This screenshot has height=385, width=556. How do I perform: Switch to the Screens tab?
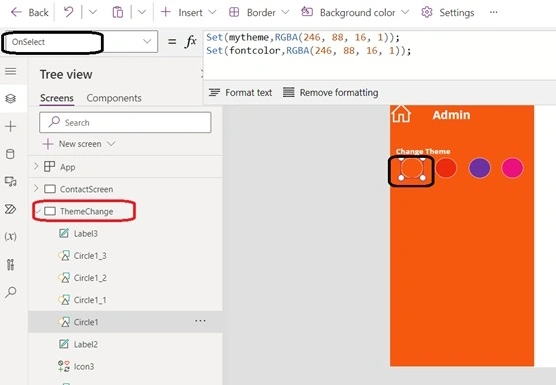[x=57, y=98]
